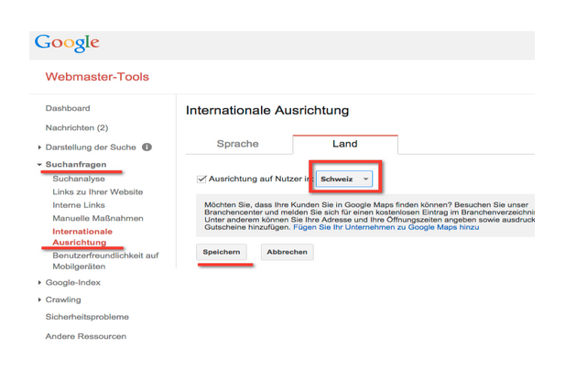The image size is (587, 392).
Task: Open Manuelle Maßnahmen page
Action: pos(98,218)
